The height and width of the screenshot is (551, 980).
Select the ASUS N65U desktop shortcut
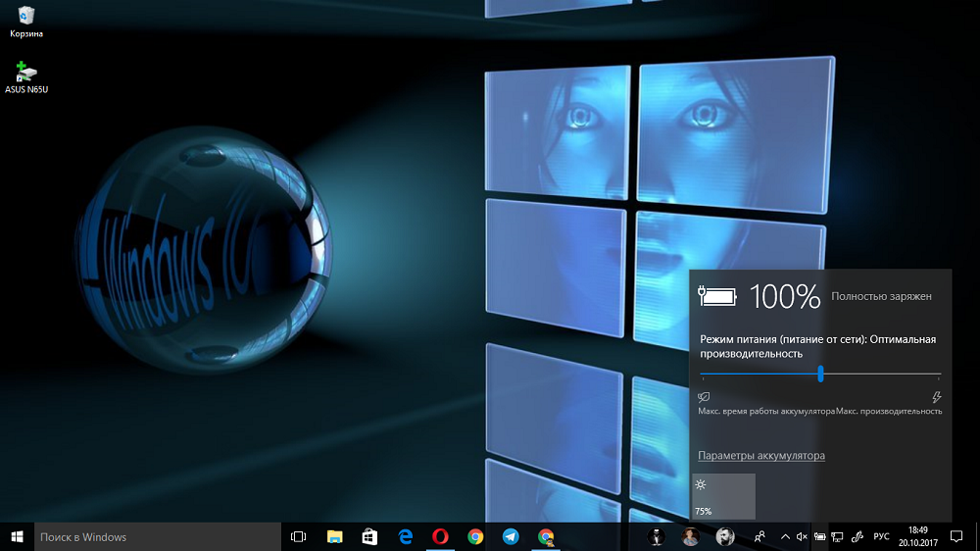pos(26,76)
